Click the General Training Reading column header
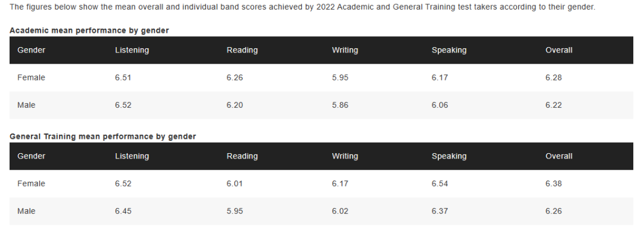 [242, 156]
